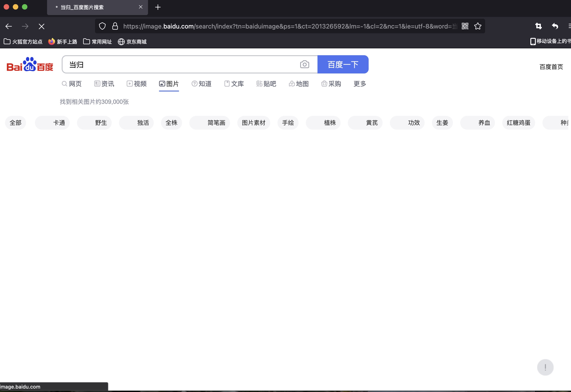
Task: Open a new browser tab
Action: point(158,7)
